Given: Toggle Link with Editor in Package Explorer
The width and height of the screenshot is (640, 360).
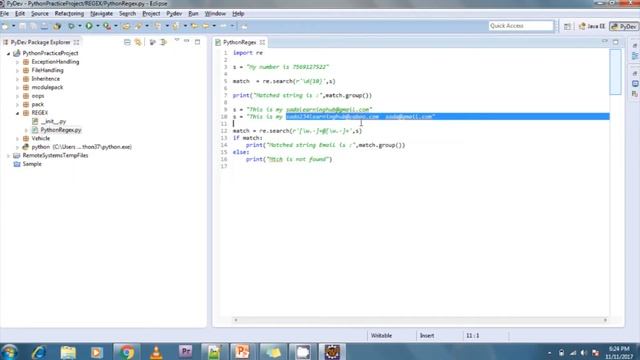Looking at the screenshot, I should tap(138, 42).
